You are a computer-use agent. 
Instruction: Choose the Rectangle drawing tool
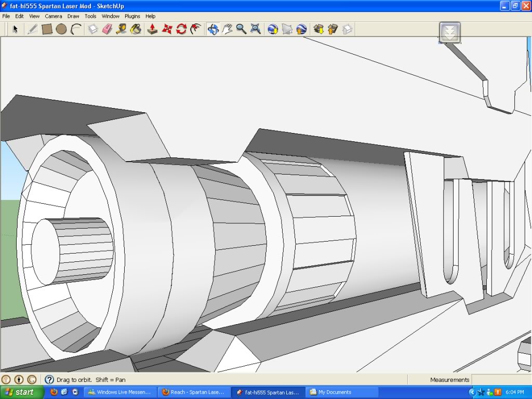click(47, 29)
